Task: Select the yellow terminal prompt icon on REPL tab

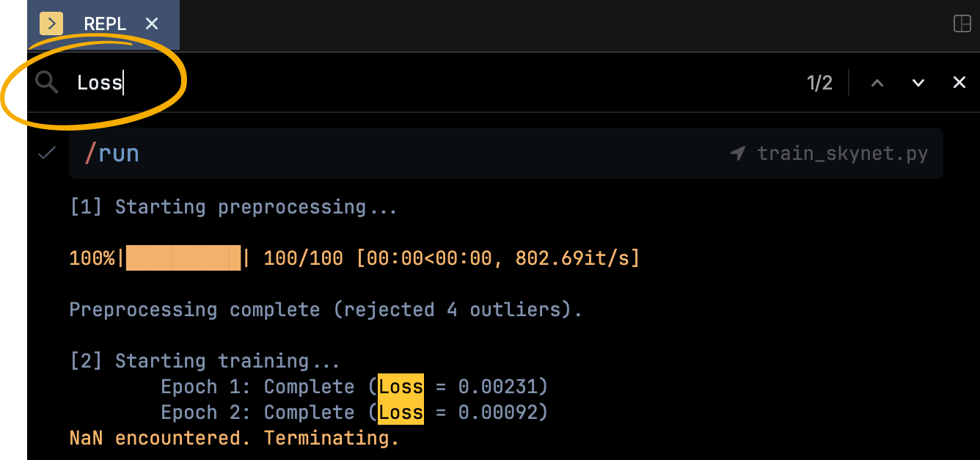Action: (x=51, y=23)
